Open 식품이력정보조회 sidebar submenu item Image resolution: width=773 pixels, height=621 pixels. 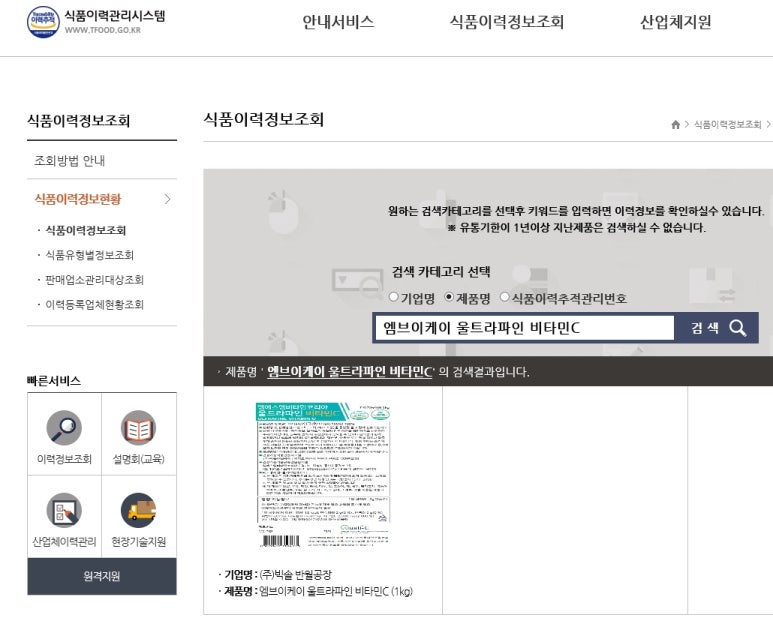[86, 230]
